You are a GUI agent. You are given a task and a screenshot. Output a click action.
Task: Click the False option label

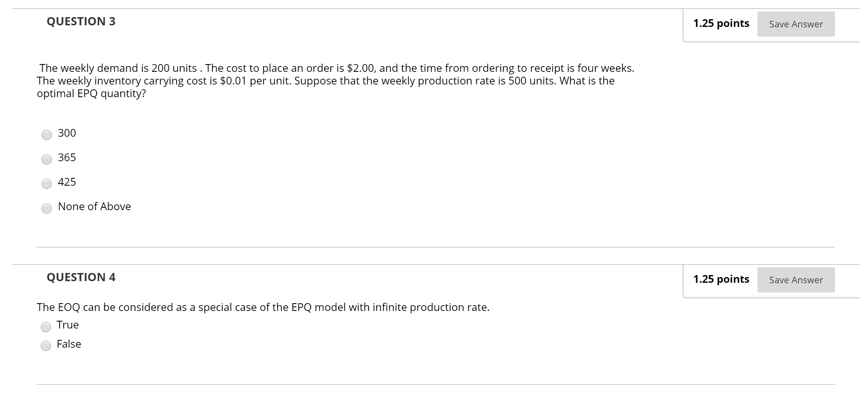pos(68,344)
